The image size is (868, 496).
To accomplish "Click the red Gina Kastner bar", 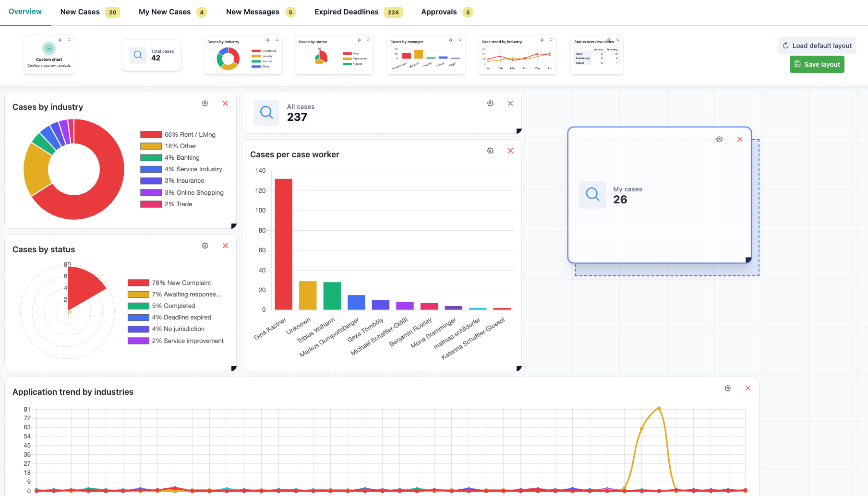I will click(283, 244).
